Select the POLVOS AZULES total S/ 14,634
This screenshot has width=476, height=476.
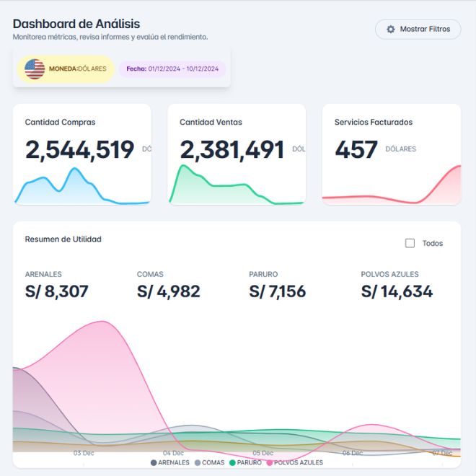[x=397, y=291]
